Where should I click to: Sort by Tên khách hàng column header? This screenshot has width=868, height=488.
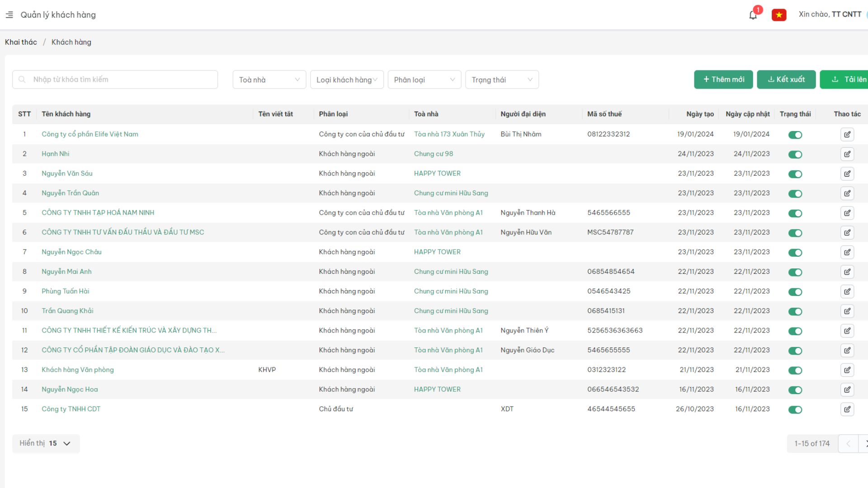[66, 114]
